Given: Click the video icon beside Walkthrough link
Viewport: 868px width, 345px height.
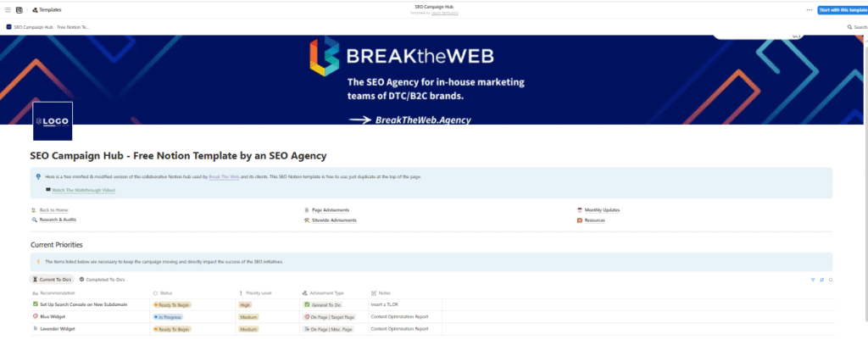Looking at the screenshot, I should [48, 189].
